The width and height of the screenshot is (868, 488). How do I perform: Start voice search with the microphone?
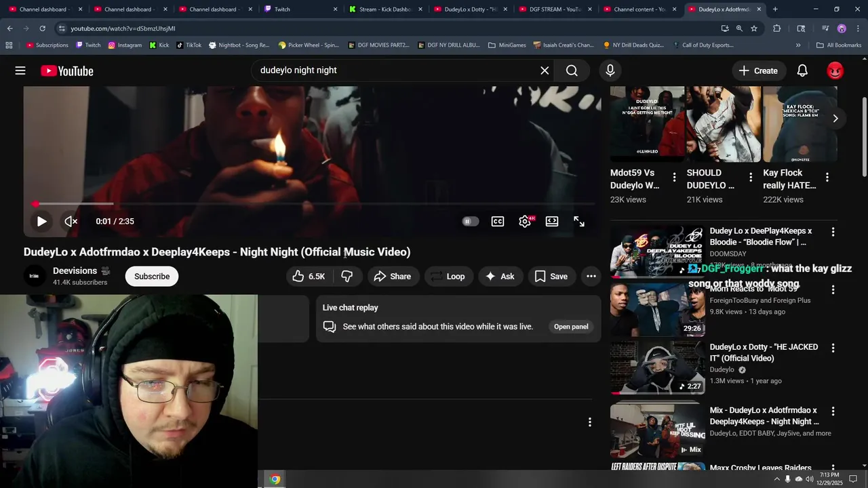[x=610, y=70]
